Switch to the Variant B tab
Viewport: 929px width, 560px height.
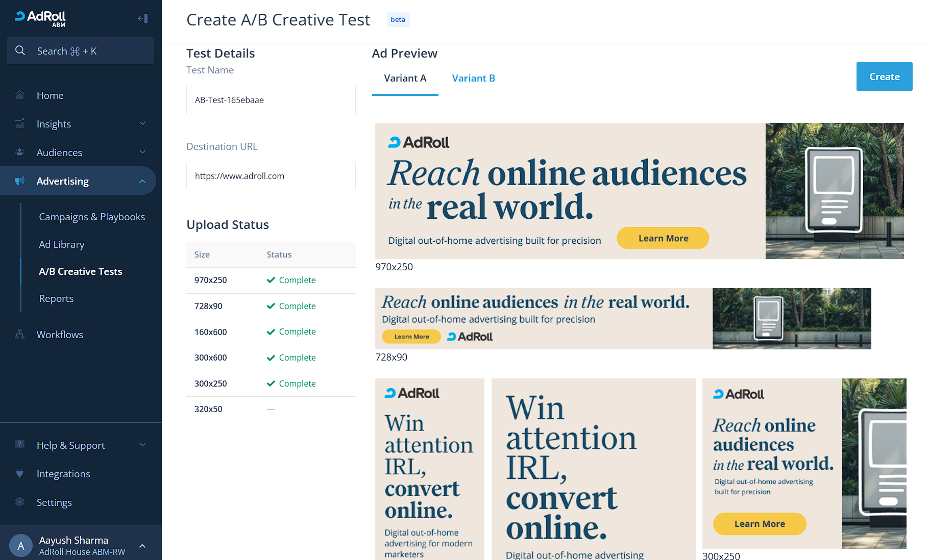tap(473, 78)
